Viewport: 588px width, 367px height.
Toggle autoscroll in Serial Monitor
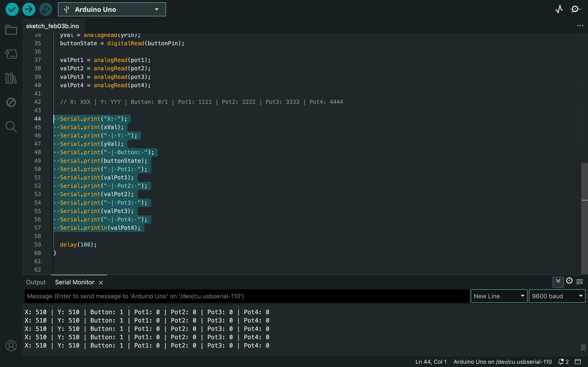tap(558, 282)
